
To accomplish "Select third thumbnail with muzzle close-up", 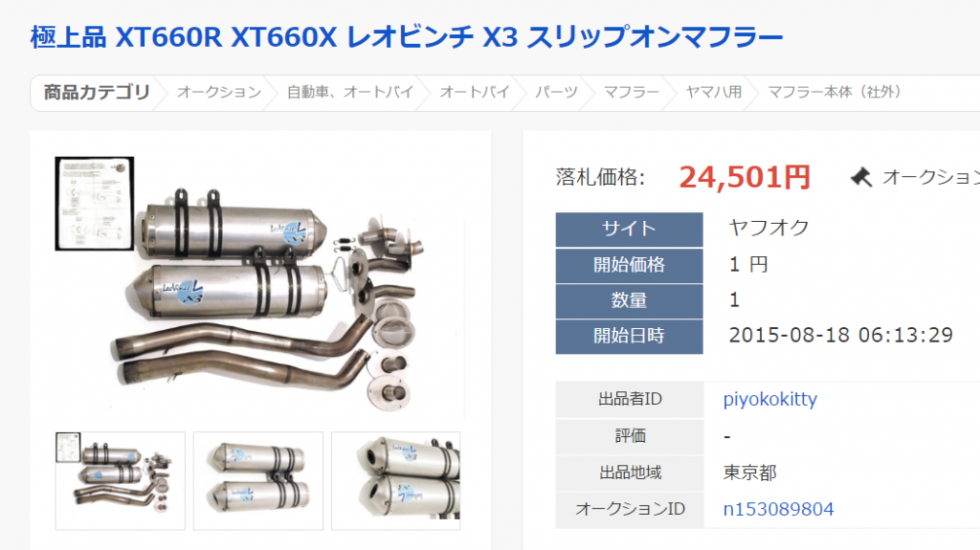I will point(395,480).
